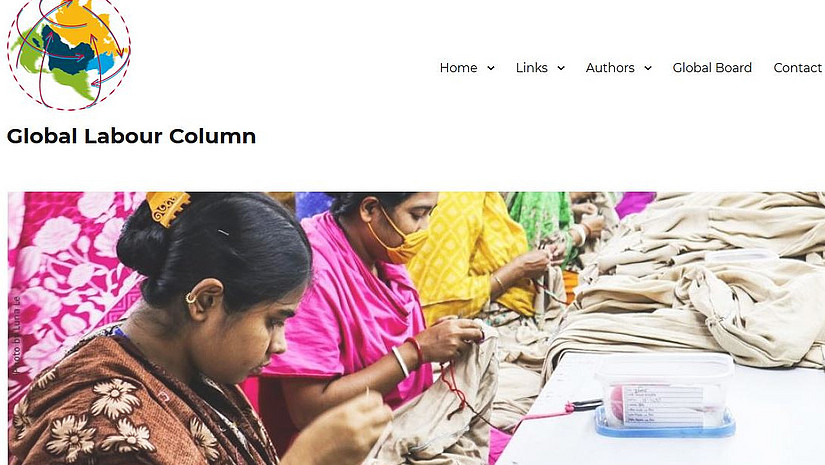This screenshot has height=465, width=825.
Task: Open the Links menu item
Action: click(x=531, y=68)
